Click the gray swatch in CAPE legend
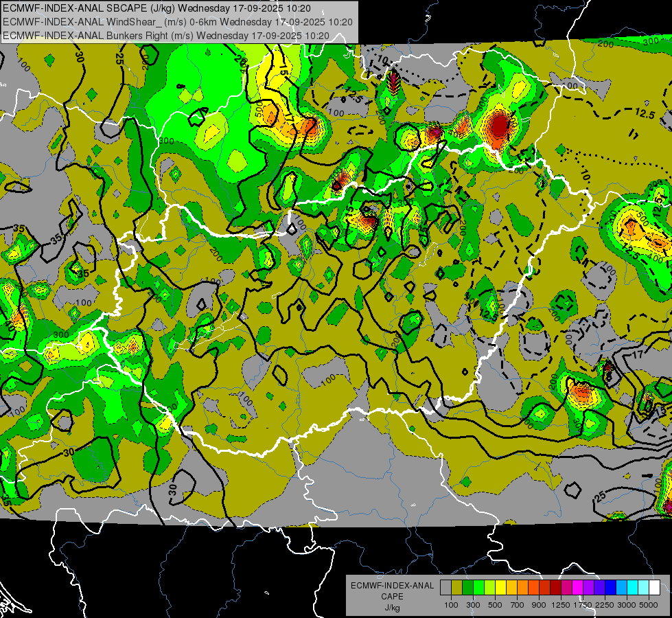 [445, 588]
